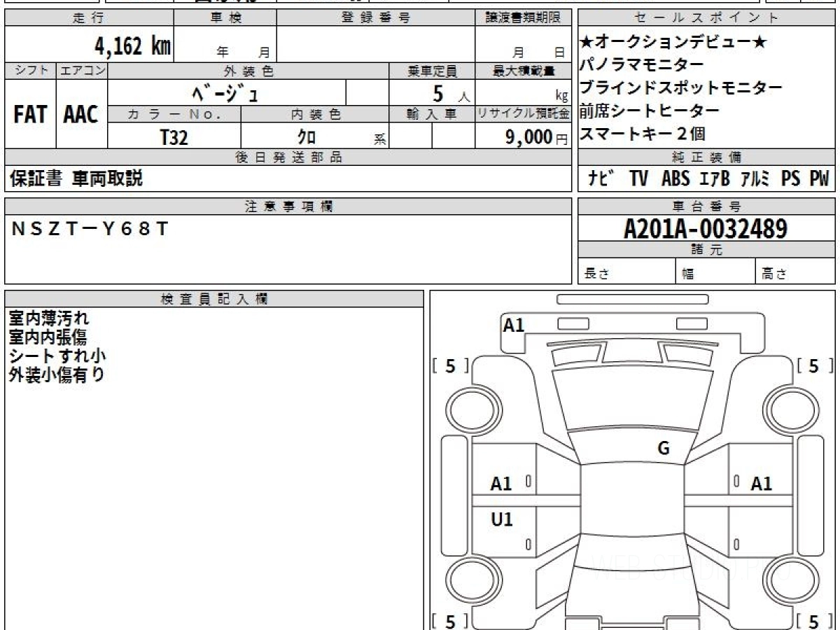
Task: Select the クロ interior color value
Action: tap(307, 137)
